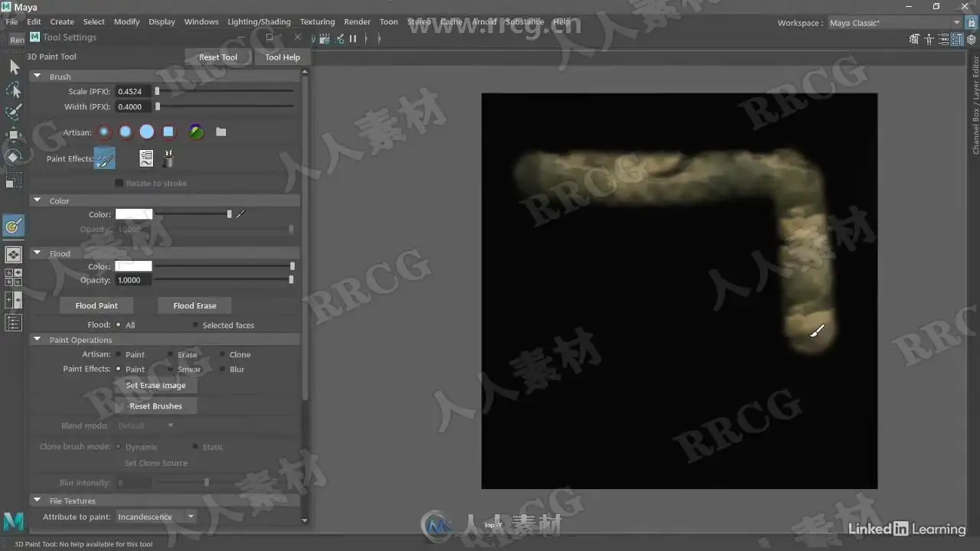Collapse the Paint Operations section

pos(37,340)
